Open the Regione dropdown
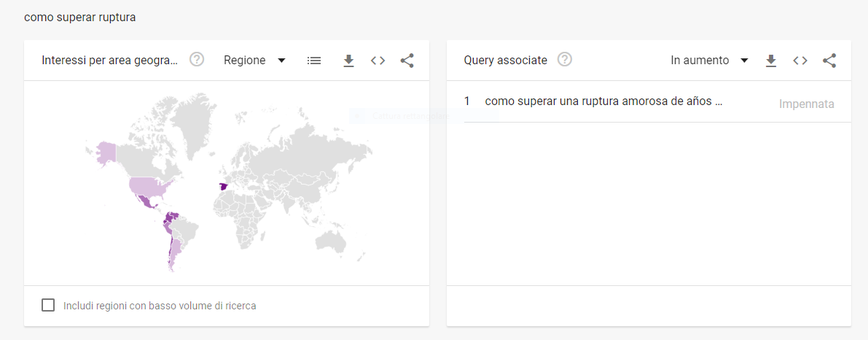 pos(254,61)
